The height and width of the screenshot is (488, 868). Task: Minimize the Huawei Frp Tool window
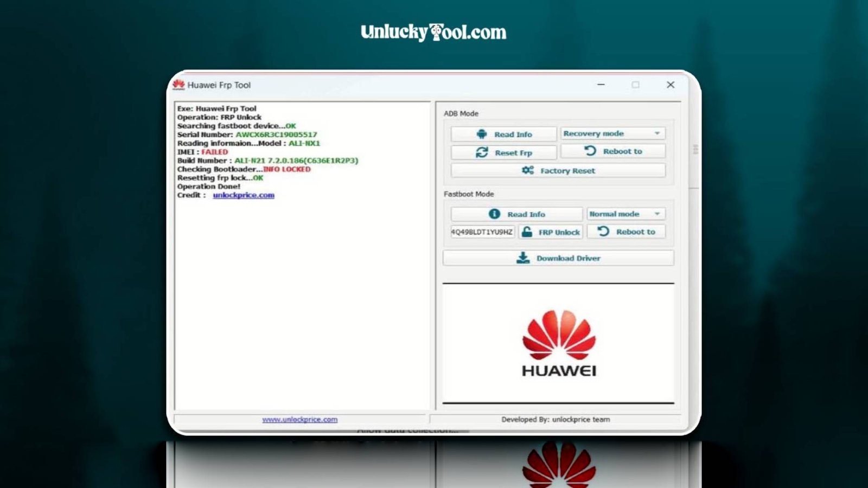pos(601,85)
